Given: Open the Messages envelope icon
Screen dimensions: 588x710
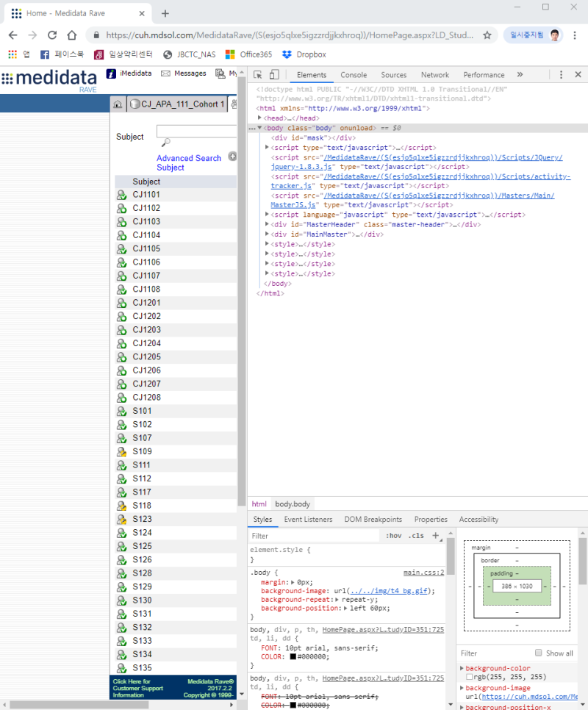Looking at the screenshot, I should (165, 73).
